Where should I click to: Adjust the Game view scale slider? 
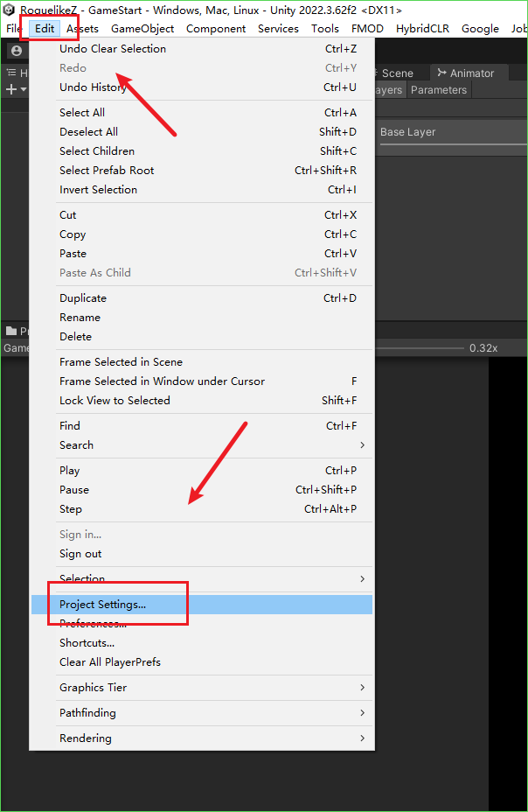click(x=420, y=348)
